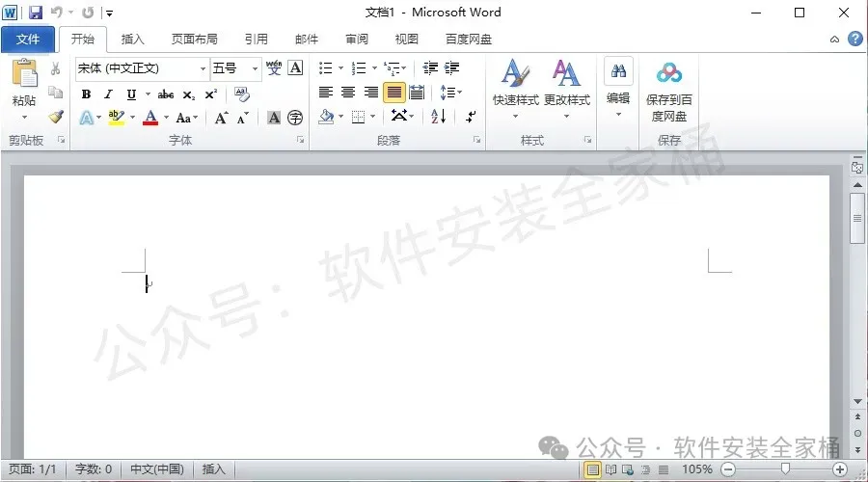Switch to the 引用 tab
The image size is (868, 482).
click(256, 40)
